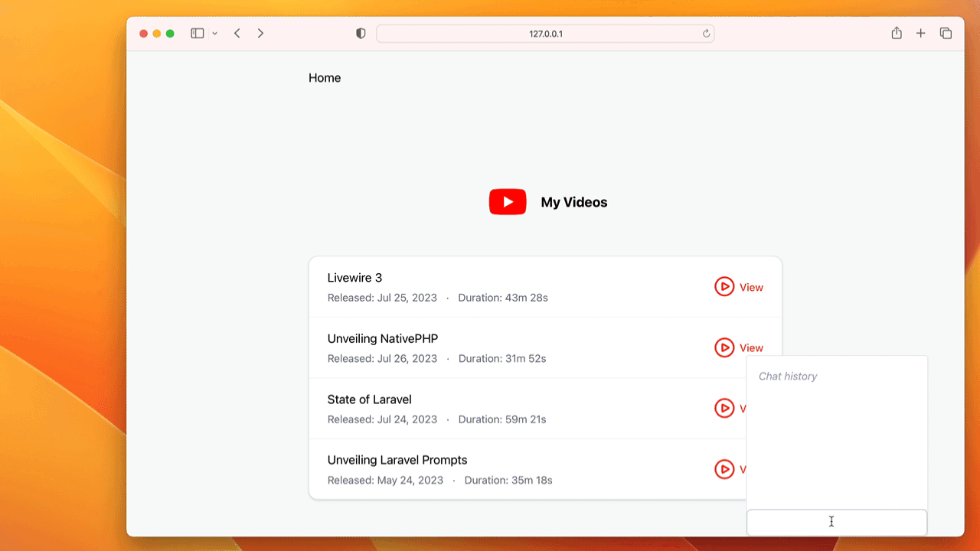This screenshot has width=980, height=551.
Task: Click the red YouTube logo
Action: point(508,202)
